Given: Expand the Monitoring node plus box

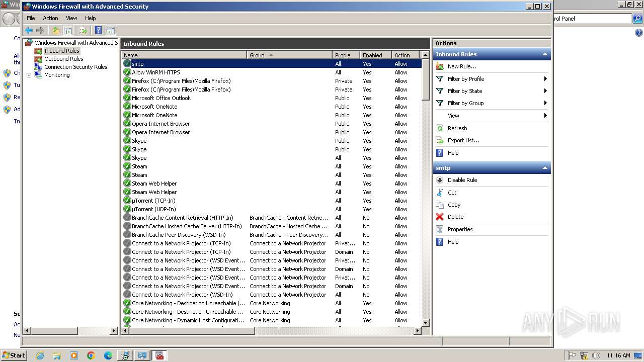Looking at the screenshot, I should 29,75.
